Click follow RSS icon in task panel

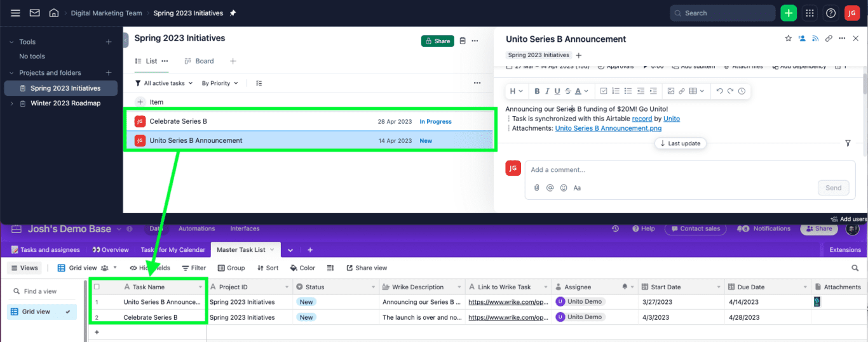pos(815,39)
